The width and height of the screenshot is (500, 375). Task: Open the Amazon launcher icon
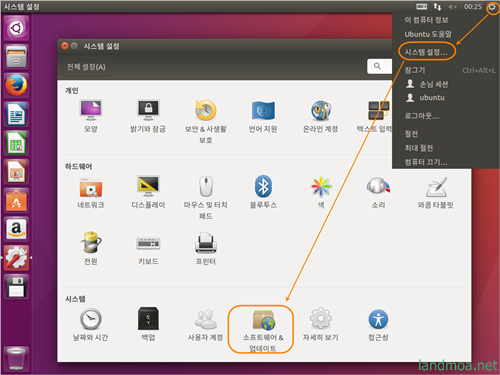pyautogui.click(x=16, y=229)
